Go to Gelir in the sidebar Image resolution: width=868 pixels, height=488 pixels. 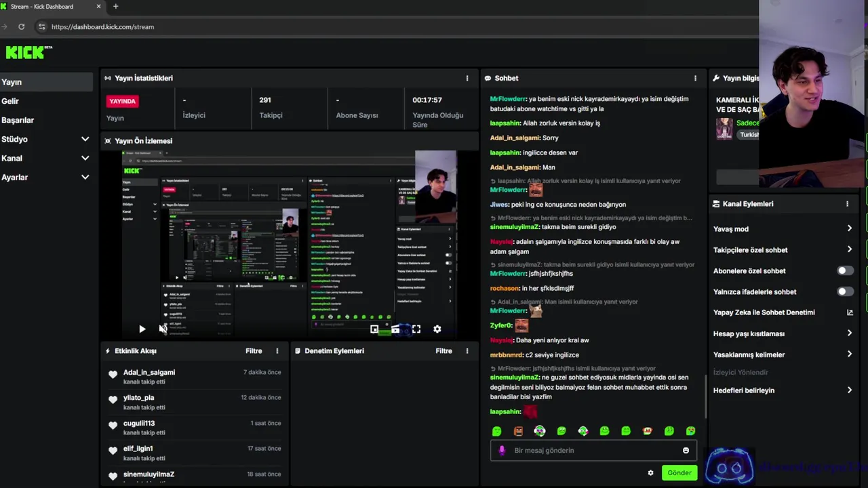46,101
